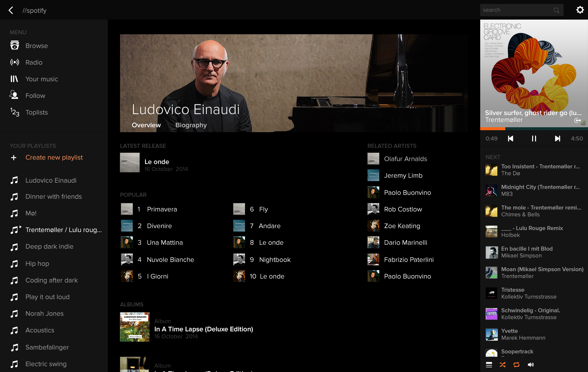Image resolution: width=588 pixels, height=372 pixels.
Task: Open related artist Rob Costlow
Action: coord(403,209)
